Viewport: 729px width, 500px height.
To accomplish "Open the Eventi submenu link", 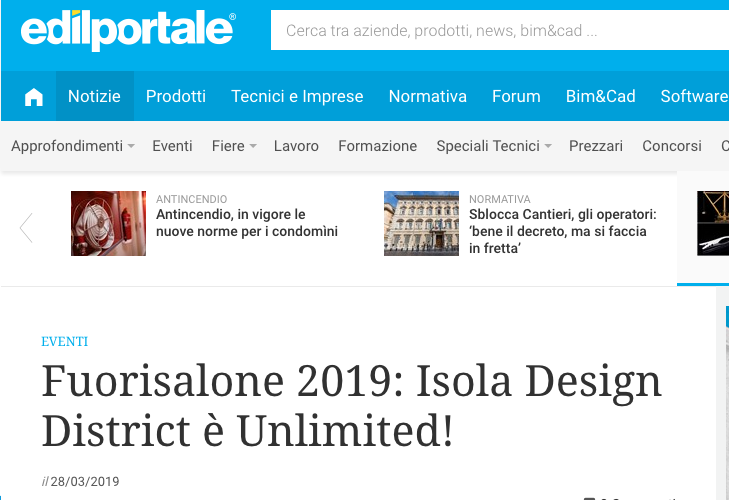I will tap(172, 146).
